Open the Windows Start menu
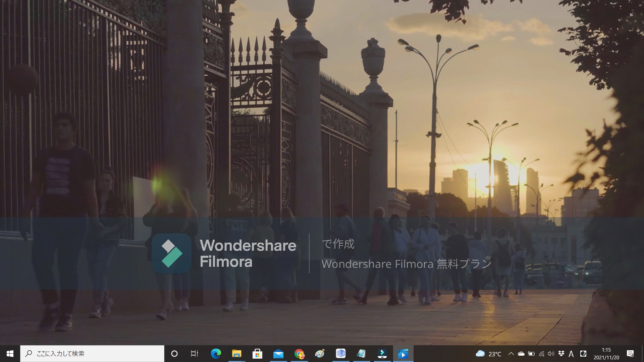The image size is (644, 362). pyautogui.click(x=10, y=354)
